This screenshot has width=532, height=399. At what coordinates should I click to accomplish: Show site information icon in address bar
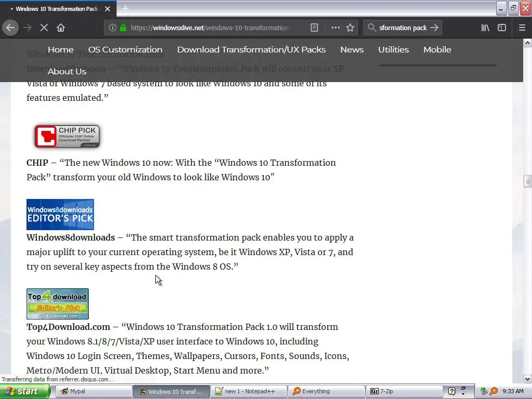coord(113,28)
